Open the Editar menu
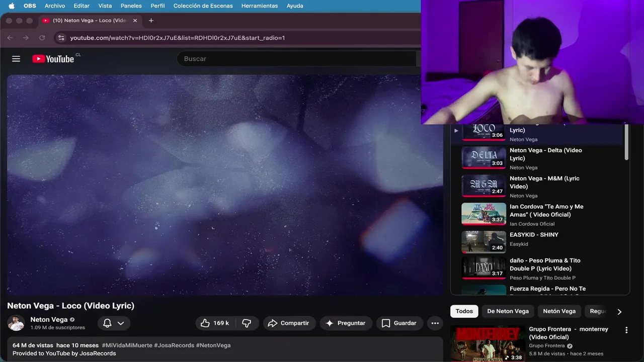This screenshot has height=362, width=644. 82,6
